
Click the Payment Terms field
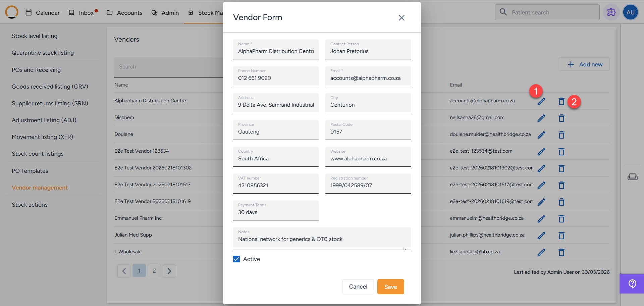[276, 212]
